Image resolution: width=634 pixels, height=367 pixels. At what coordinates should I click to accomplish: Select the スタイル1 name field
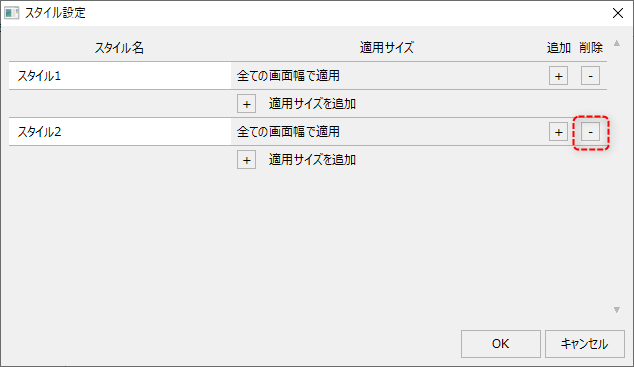click(x=120, y=76)
